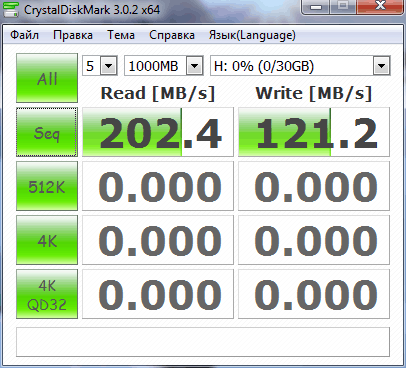Viewport: 406px width, 368px height.
Task: Click the CrystalDiskMark title bar app icon
Action: [x=11, y=9]
